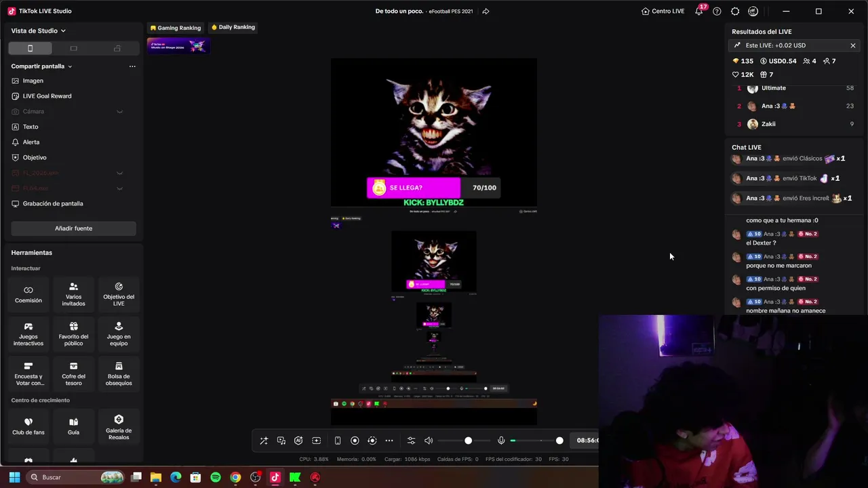Select ranked viewer Zakii
Screen dimensions: 868x488
pos(795,124)
